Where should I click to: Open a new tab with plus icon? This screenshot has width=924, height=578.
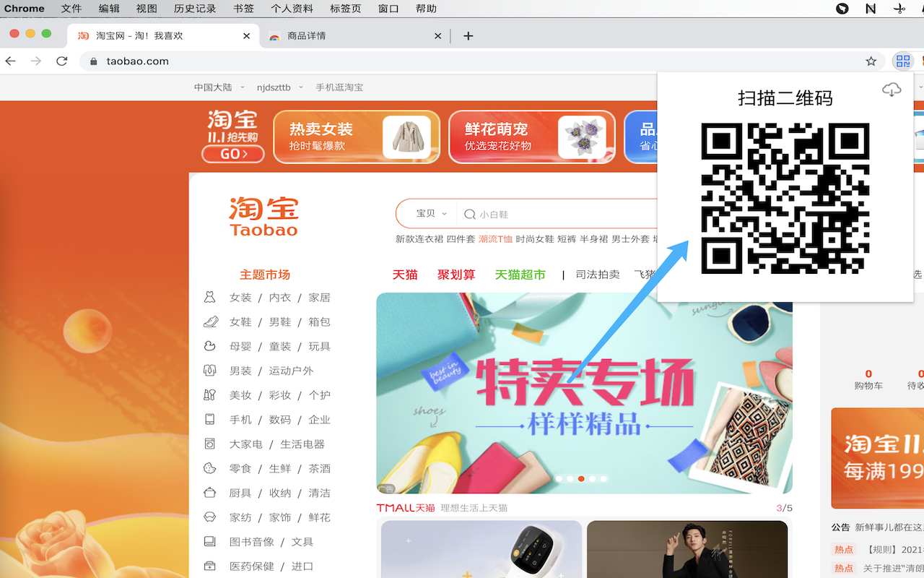[468, 35]
